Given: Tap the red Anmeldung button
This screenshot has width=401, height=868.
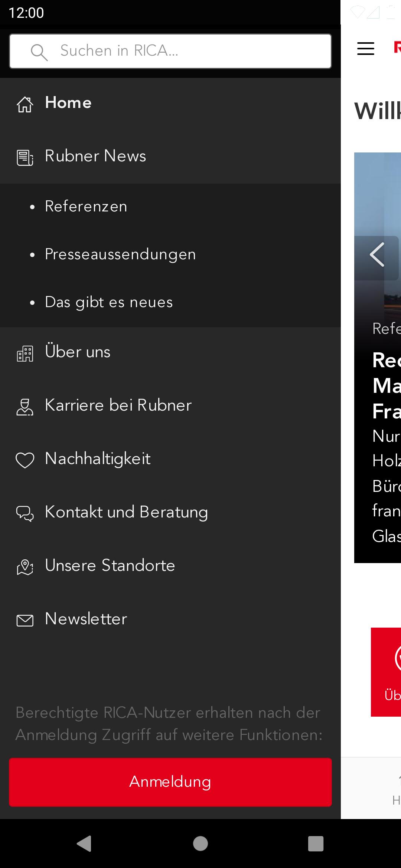Looking at the screenshot, I should (170, 782).
